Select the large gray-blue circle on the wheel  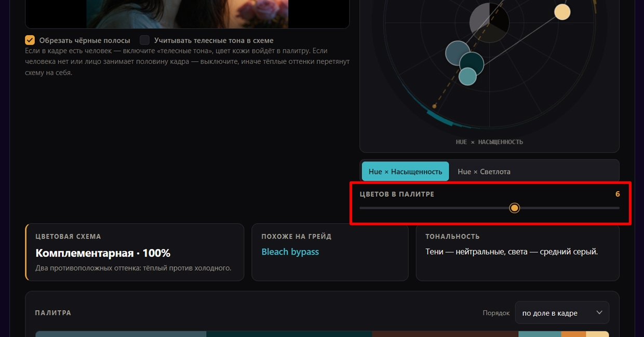tap(458, 53)
